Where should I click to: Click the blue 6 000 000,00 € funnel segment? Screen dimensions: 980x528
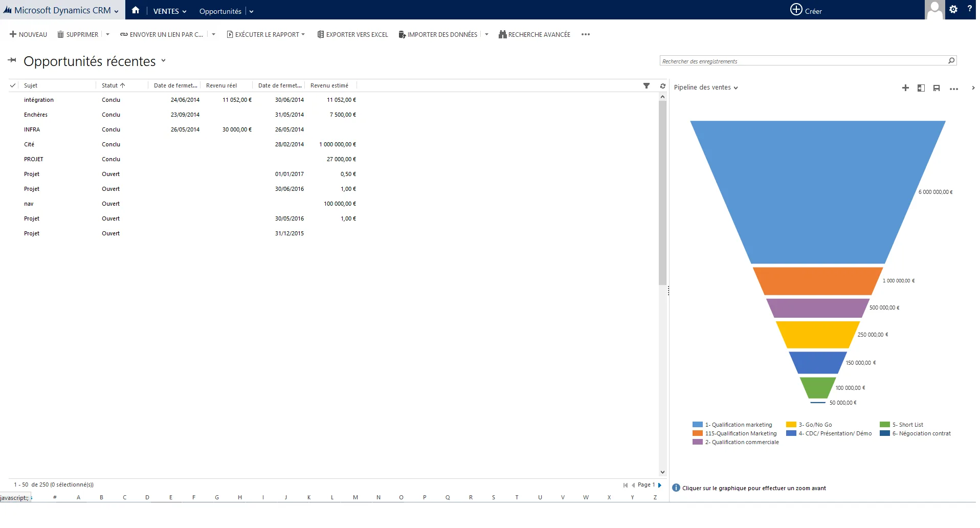pos(818,192)
